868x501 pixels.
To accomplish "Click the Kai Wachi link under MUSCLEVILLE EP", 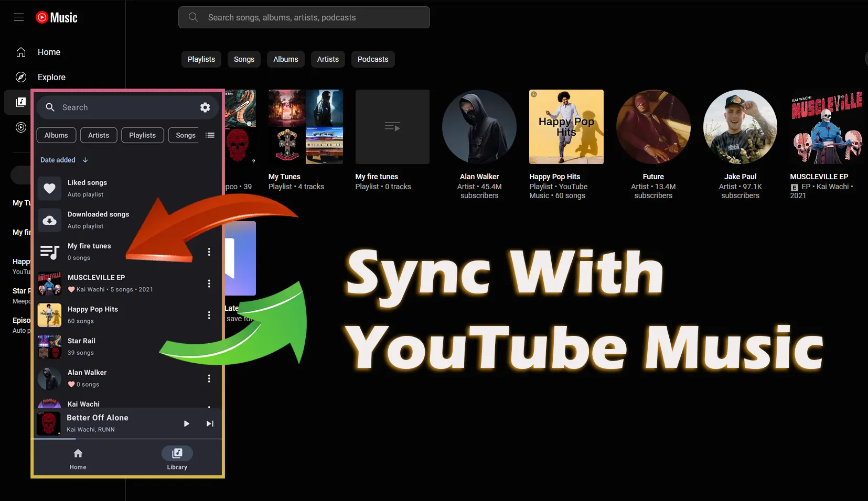I will click(x=833, y=187).
